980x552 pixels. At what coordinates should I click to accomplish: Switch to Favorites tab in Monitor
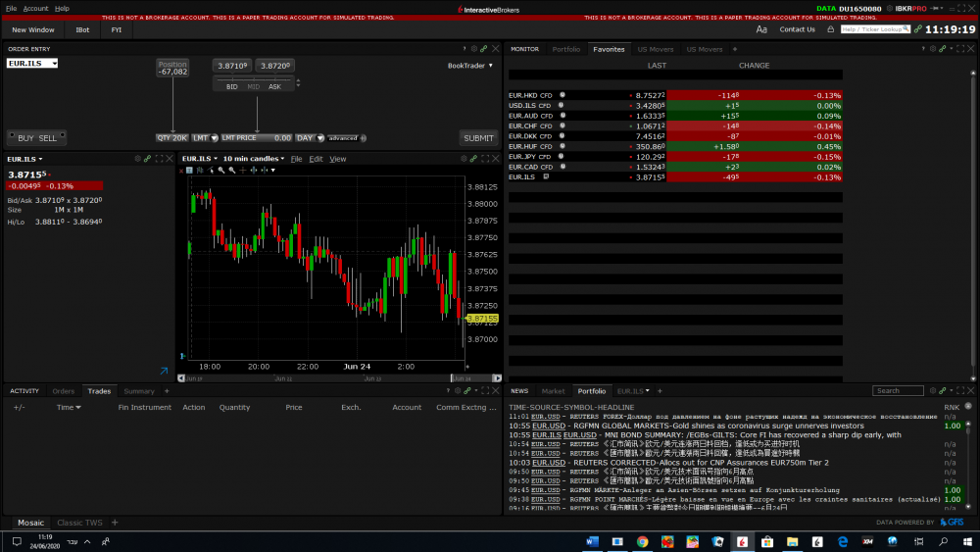[609, 49]
